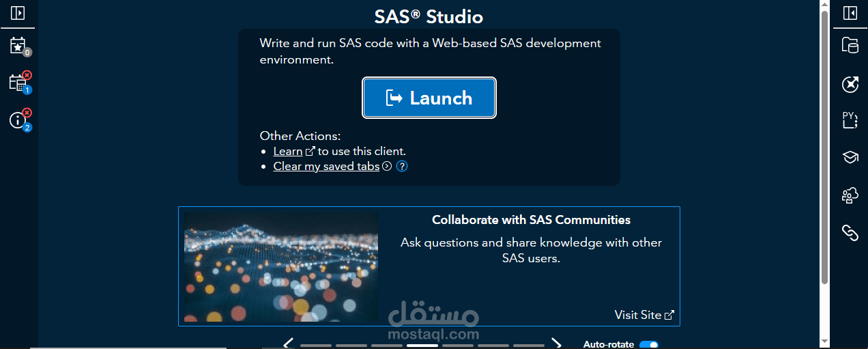
Task: Select the currently highlighted carousel indicator
Action: point(422,346)
